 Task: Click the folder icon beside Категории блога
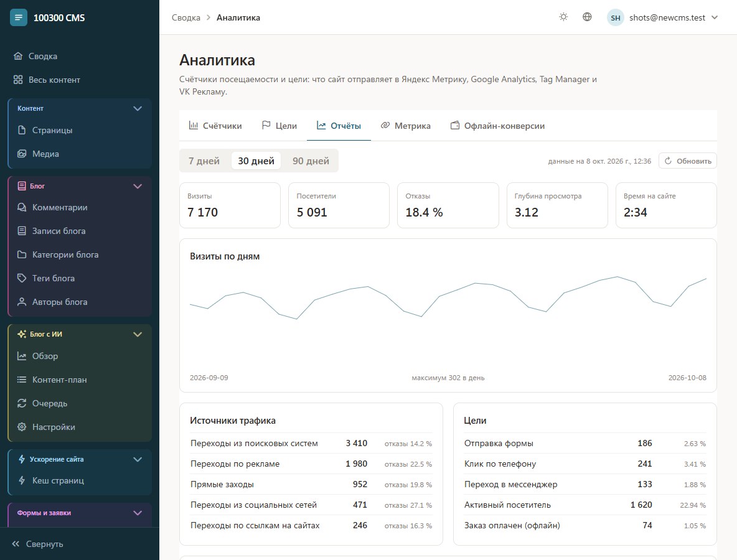pos(22,254)
